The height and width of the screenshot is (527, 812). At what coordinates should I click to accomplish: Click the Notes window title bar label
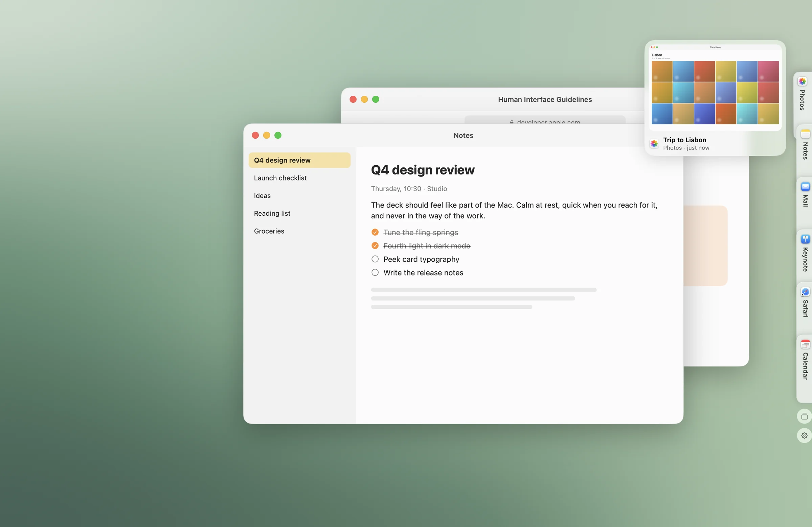tap(463, 135)
